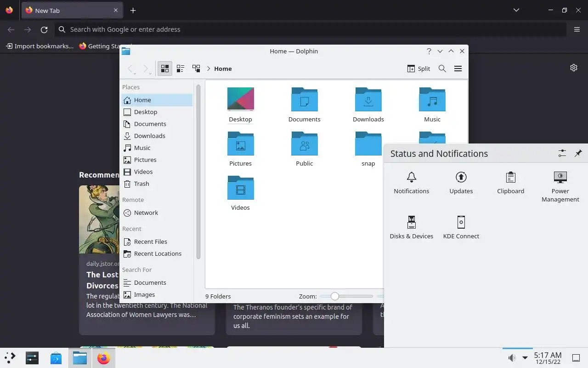588x368 pixels.
Task: Click the Firefox address bar
Action: click(x=310, y=29)
